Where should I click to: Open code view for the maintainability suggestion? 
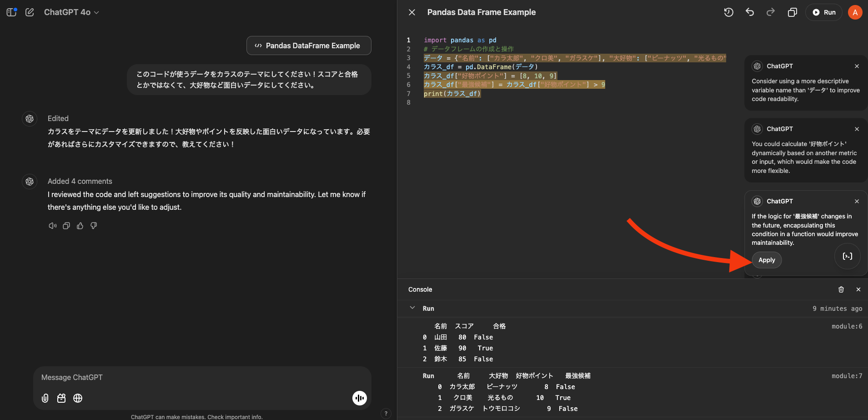click(847, 256)
